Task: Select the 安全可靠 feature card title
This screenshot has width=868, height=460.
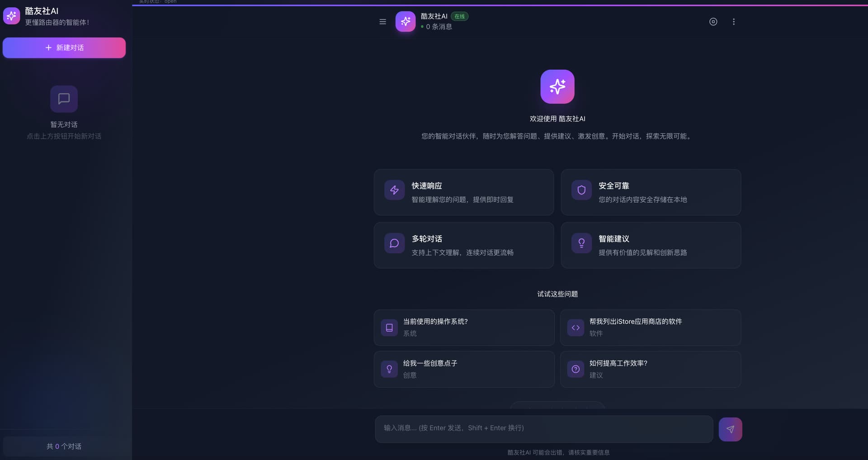Action: tap(614, 186)
